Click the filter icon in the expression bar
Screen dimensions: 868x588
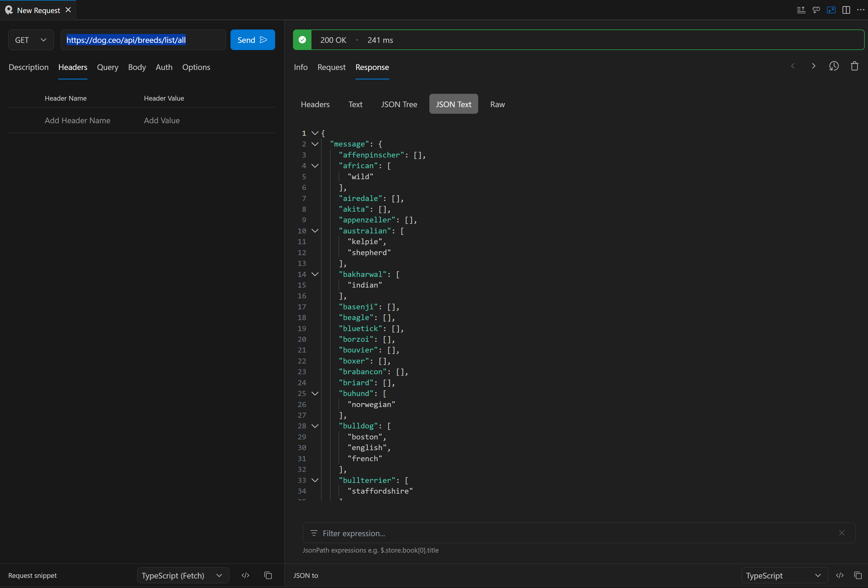[314, 533]
